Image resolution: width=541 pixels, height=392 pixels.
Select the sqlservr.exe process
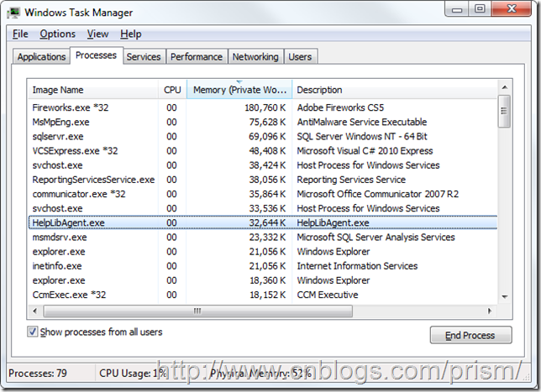263,137
